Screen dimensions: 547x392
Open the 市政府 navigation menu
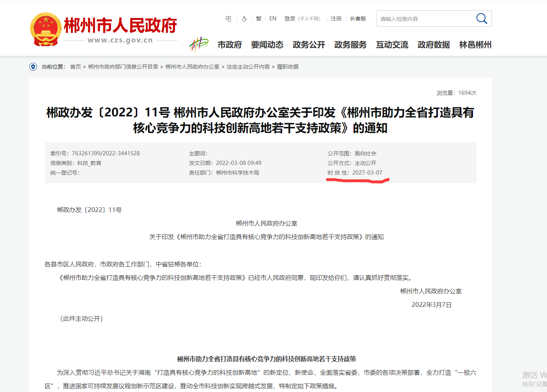click(230, 45)
